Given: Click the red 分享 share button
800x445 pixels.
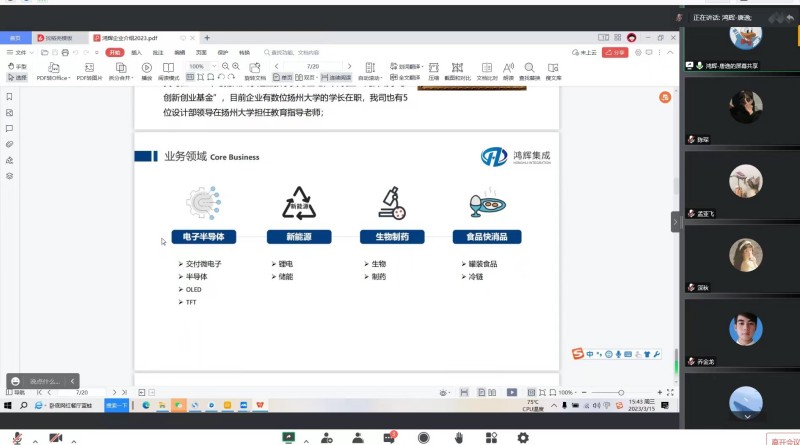Looking at the screenshot, I should (x=615, y=52).
